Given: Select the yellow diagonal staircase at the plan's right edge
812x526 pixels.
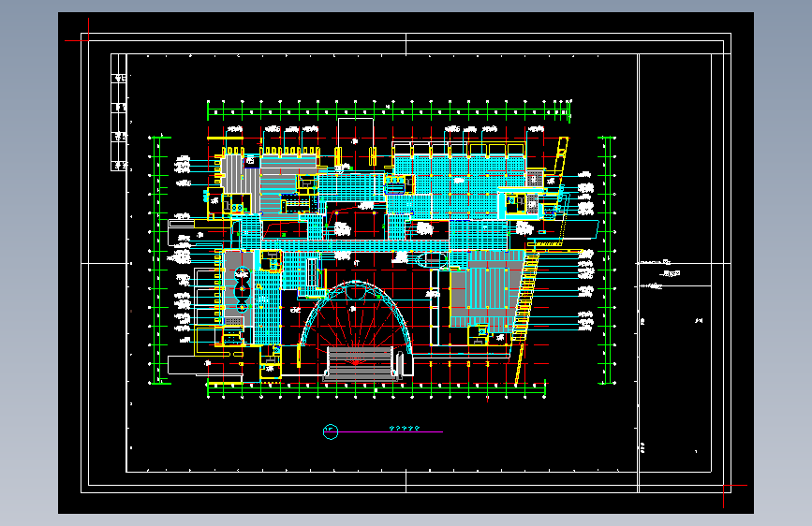Looking at the screenshot, I should [524, 298].
